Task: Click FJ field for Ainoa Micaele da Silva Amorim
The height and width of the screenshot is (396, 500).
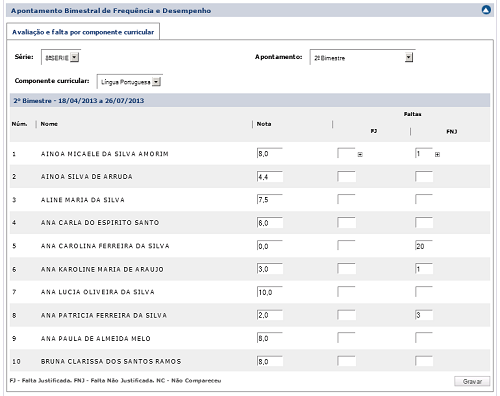Action: click(346, 154)
